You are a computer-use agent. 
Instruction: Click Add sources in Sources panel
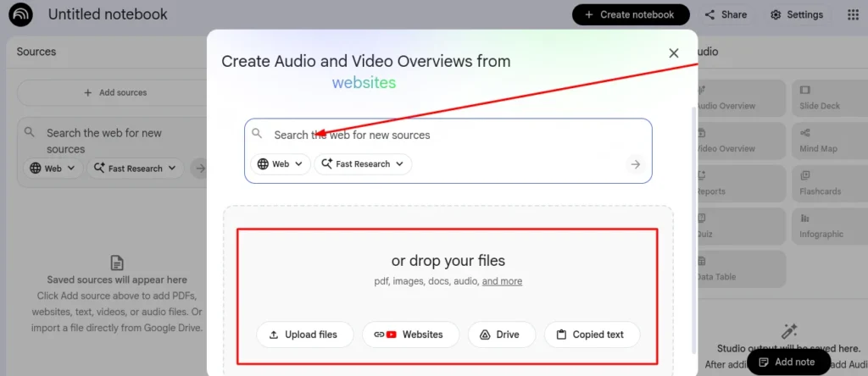pos(115,93)
